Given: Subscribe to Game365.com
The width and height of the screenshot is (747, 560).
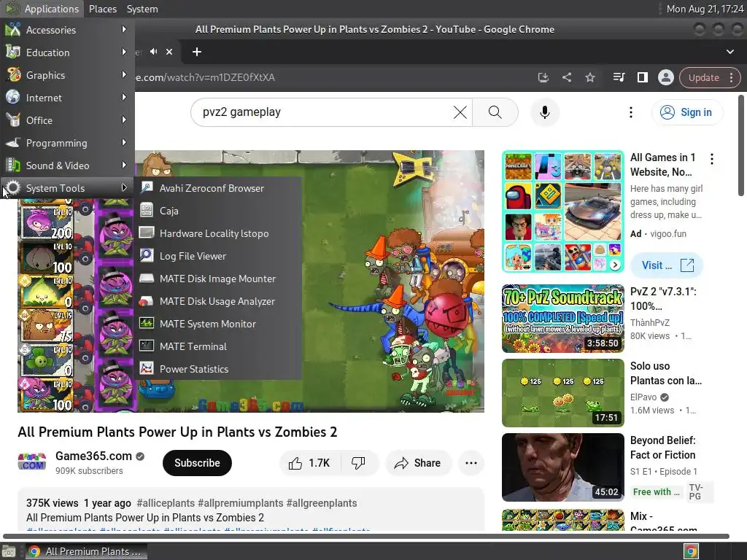Looking at the screenshot, I should 197,463.
